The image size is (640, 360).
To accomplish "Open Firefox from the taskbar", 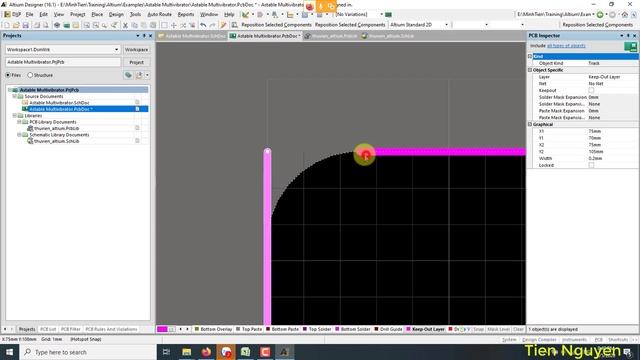I will click(206, 352).
